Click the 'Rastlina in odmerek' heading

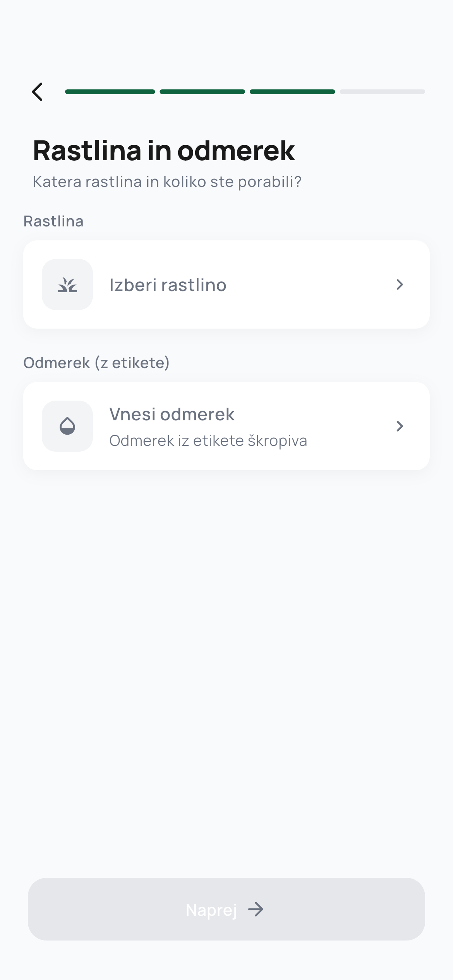click(x=164, y=150)
